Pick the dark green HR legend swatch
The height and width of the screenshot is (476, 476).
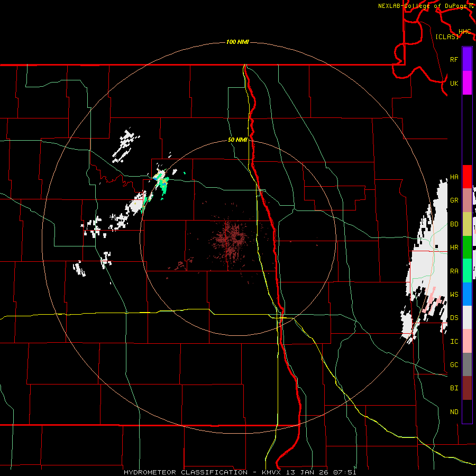(x=467, y=248)
